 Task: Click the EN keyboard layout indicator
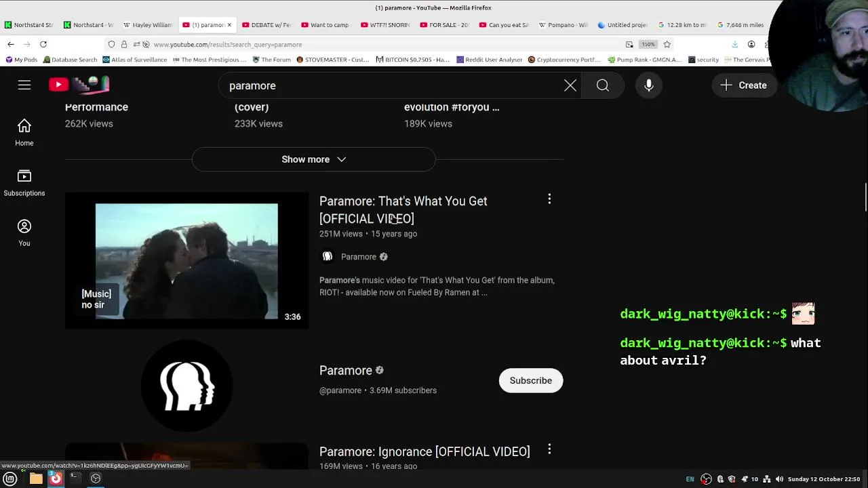(x=690, y=479)
